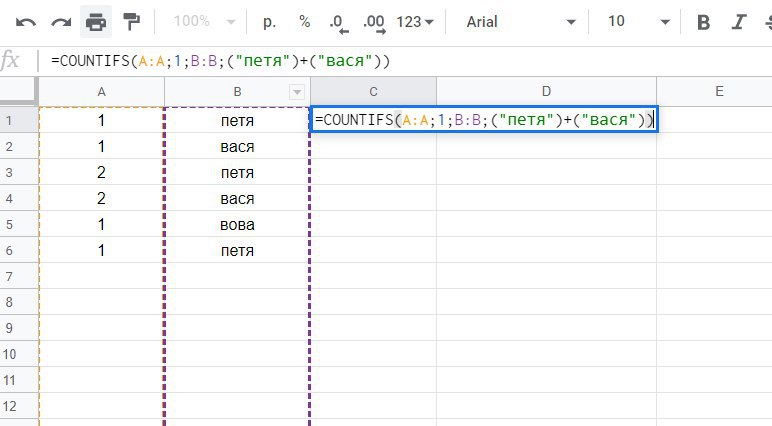Apply percent format button
772x426 pixels.
click(x=305, y=22)
